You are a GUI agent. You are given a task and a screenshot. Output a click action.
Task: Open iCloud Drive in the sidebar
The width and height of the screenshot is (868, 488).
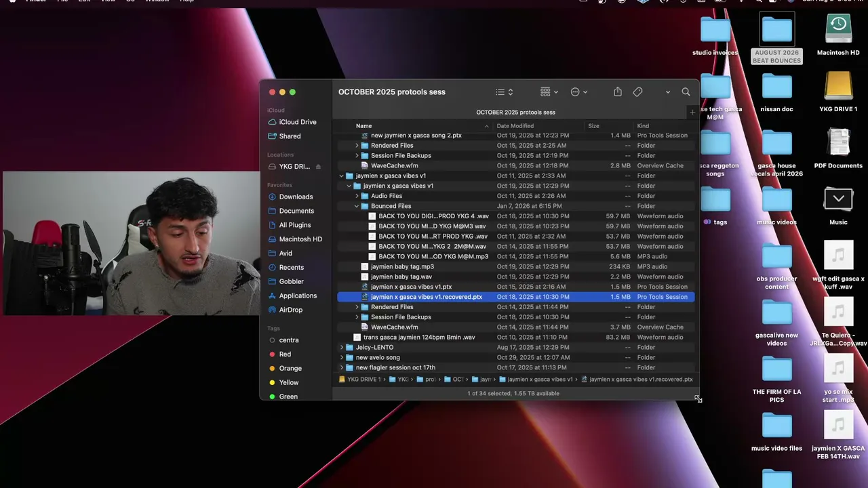pos(298,122)
